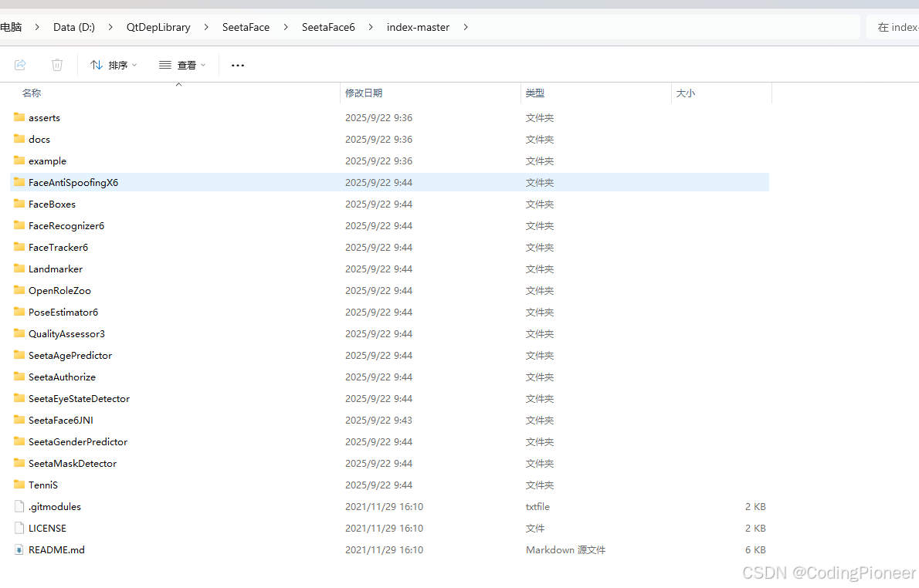919x588 pixels.
Task: Select the SeetaAuthorize folder icon
Action: point(19,377)
